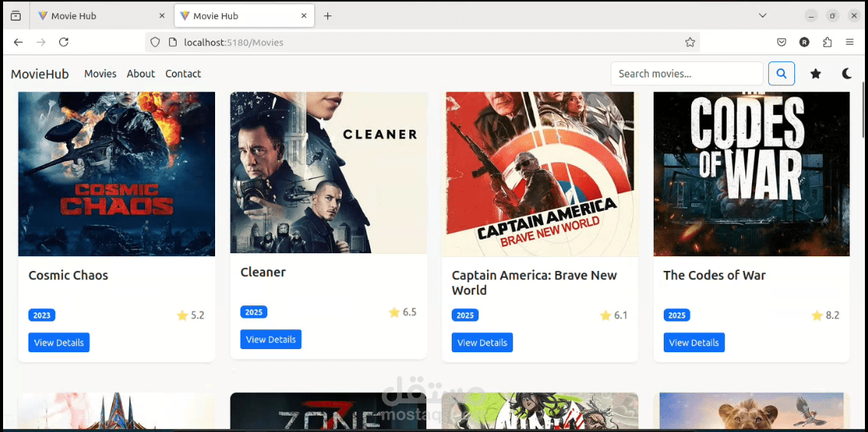Click the 2025 badge on the Captain America card
This screenshot has width=868, height=432.
click(465, 315)
